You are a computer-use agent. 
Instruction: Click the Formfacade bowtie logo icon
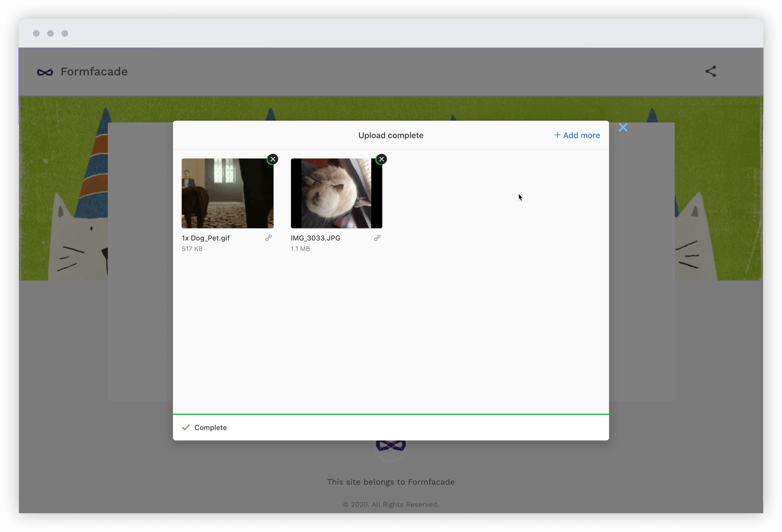45,72
